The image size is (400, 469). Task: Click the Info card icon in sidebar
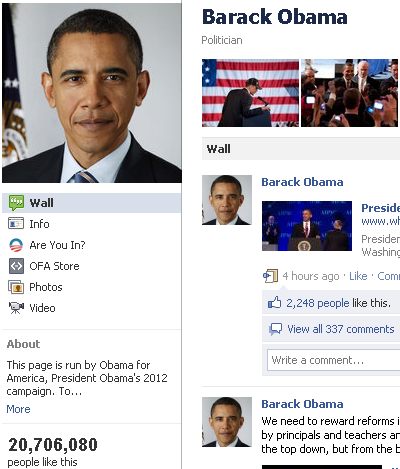[16, 223]
